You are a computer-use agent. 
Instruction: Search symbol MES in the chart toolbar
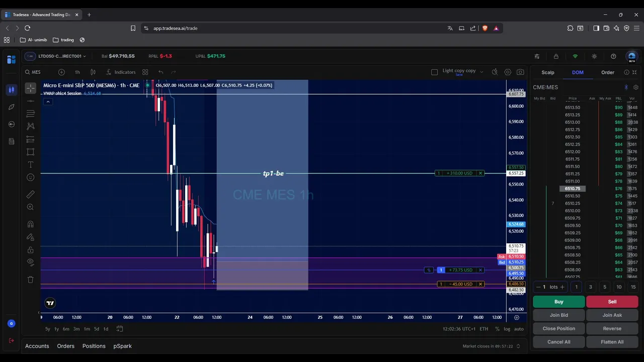pos(33,72)
